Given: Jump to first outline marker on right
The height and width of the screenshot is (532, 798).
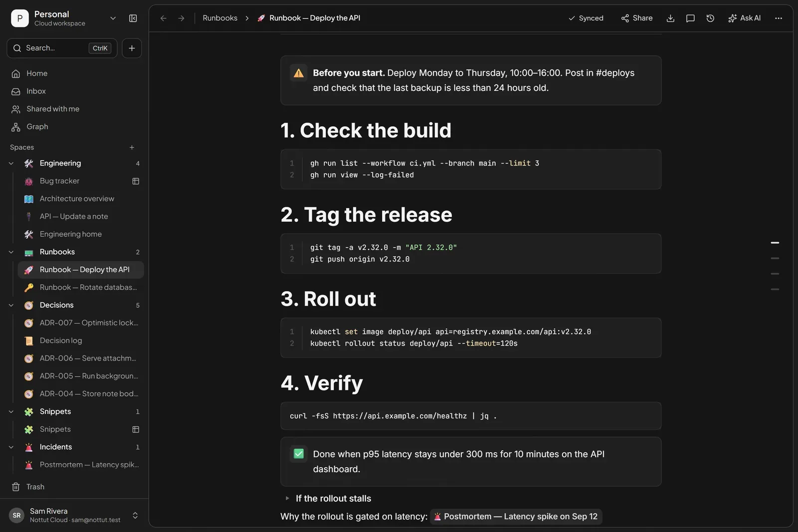Looking at the screenshot, I should [775, 243].
